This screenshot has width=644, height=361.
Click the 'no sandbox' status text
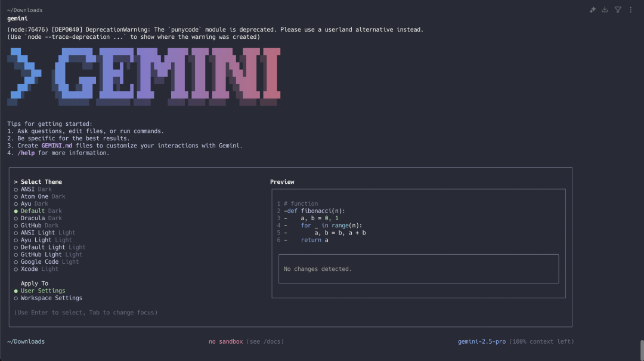tap(225, 342)
